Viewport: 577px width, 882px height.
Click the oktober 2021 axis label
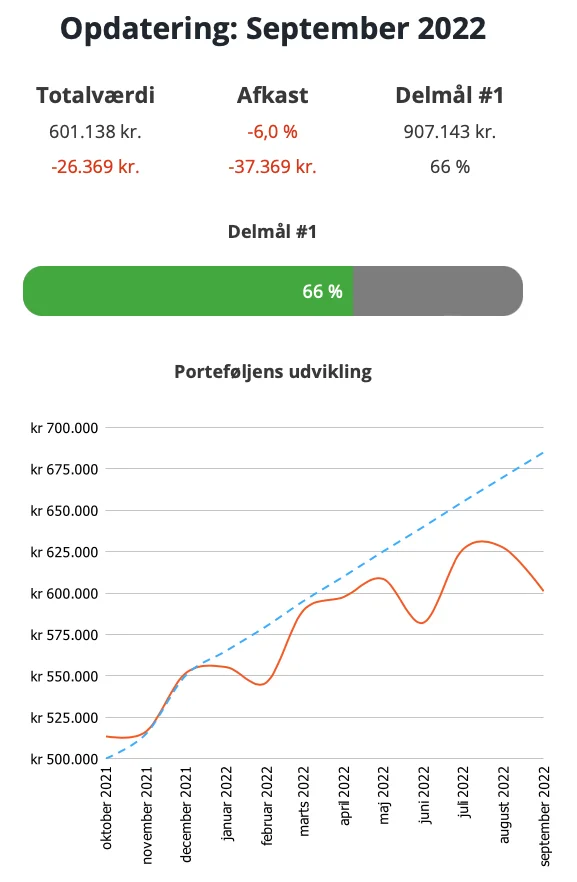[107, 808]
